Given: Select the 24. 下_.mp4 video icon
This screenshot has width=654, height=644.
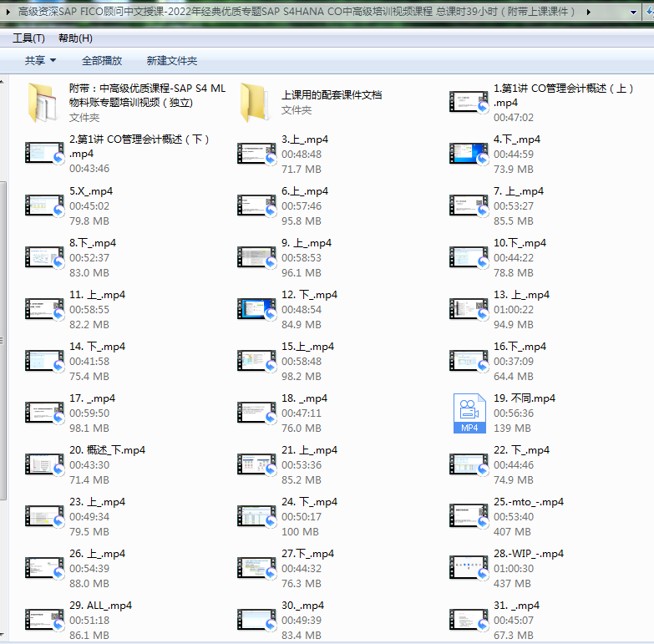Looking at the screenshot, I should pos(256,517).
